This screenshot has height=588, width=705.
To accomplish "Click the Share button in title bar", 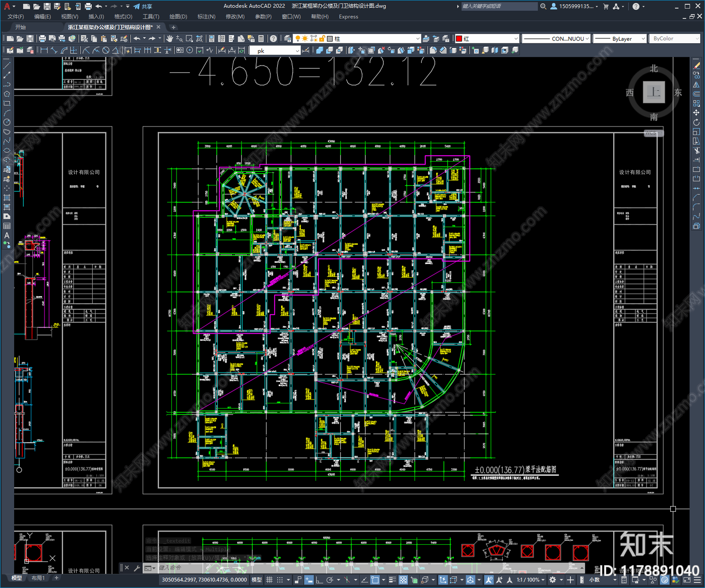I will 143,6.
